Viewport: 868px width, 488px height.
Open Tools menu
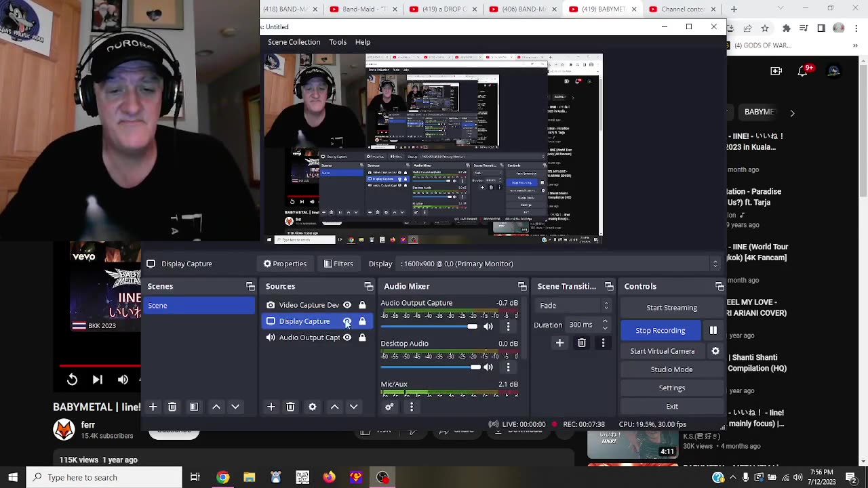pyautogui.click(x=338, y=42)
